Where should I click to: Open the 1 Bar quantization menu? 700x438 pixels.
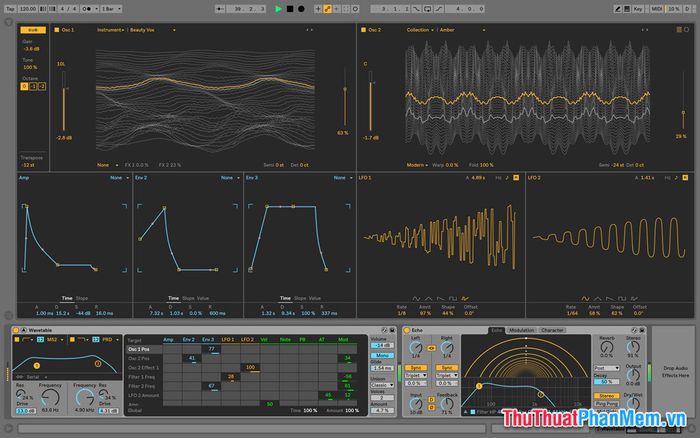point(111,8)
